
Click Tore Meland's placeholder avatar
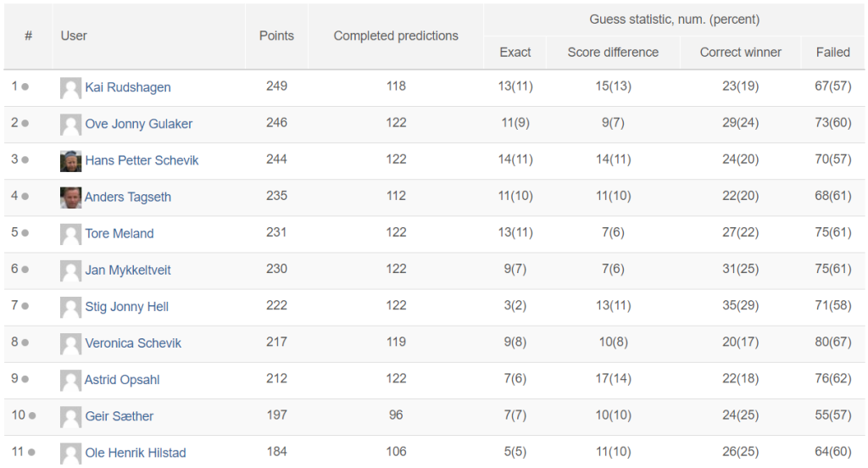click(x=71, y=234)
